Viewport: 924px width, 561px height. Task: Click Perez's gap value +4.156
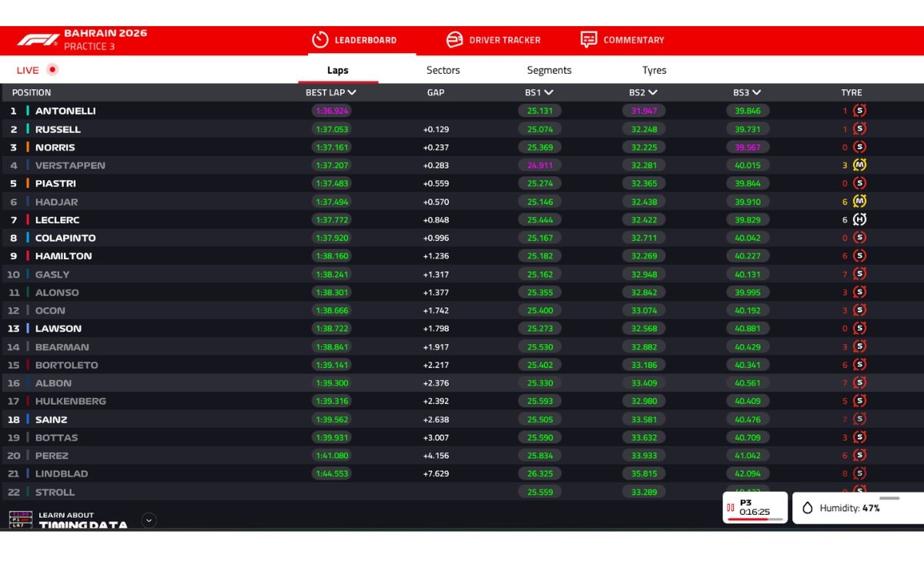(x=436, y=456)
